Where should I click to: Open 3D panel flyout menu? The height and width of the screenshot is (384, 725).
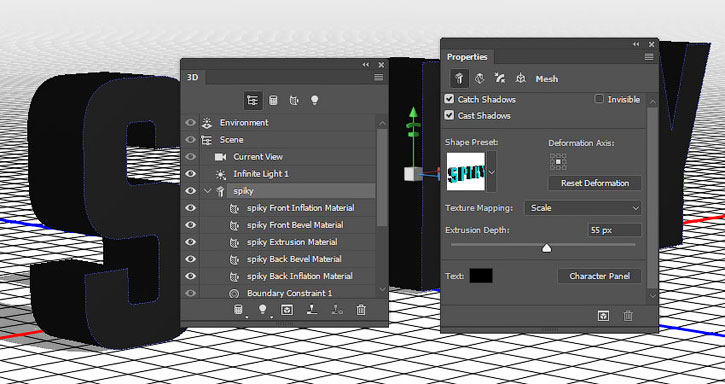pos(379,77)
